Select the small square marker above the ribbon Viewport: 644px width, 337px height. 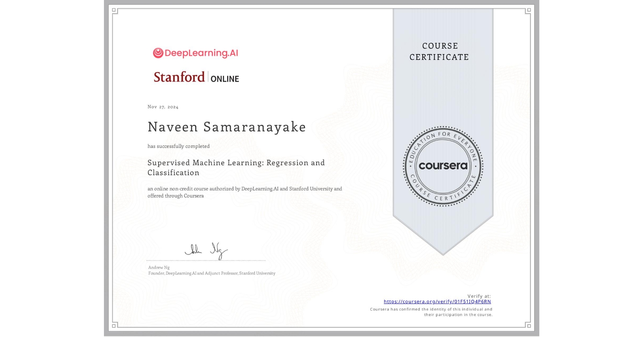[529, 10]
